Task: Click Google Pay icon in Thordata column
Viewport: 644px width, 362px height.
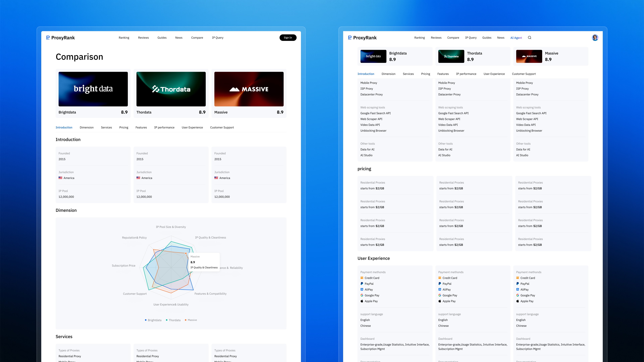Action: click(440, 295)
